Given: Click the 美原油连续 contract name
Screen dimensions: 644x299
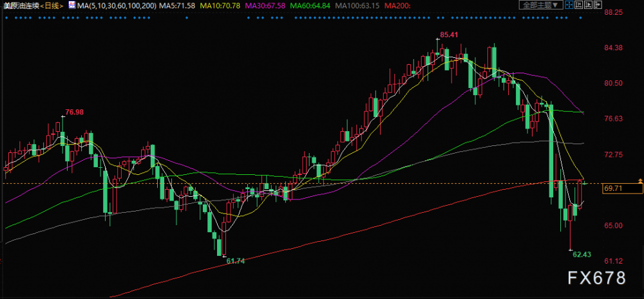Looking at the screenshot, I should coord(20,5).
